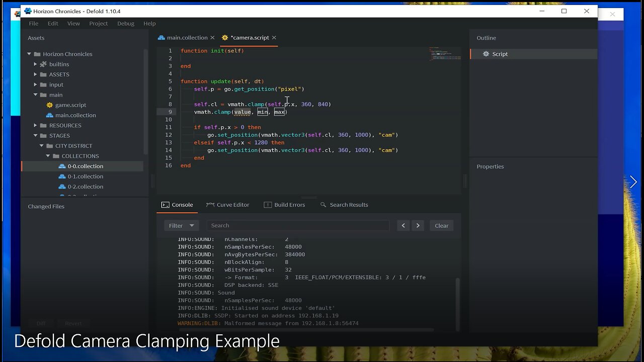
Task: Expand the RESOURCES folder
Action: click(x=35, y=125)
